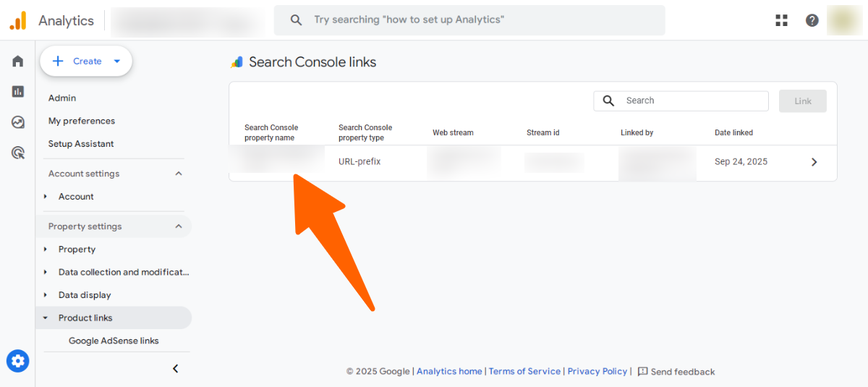Screen dimensions: 868x387
Task: Click the Admin gear icon
Action: [x=18, y=360]
